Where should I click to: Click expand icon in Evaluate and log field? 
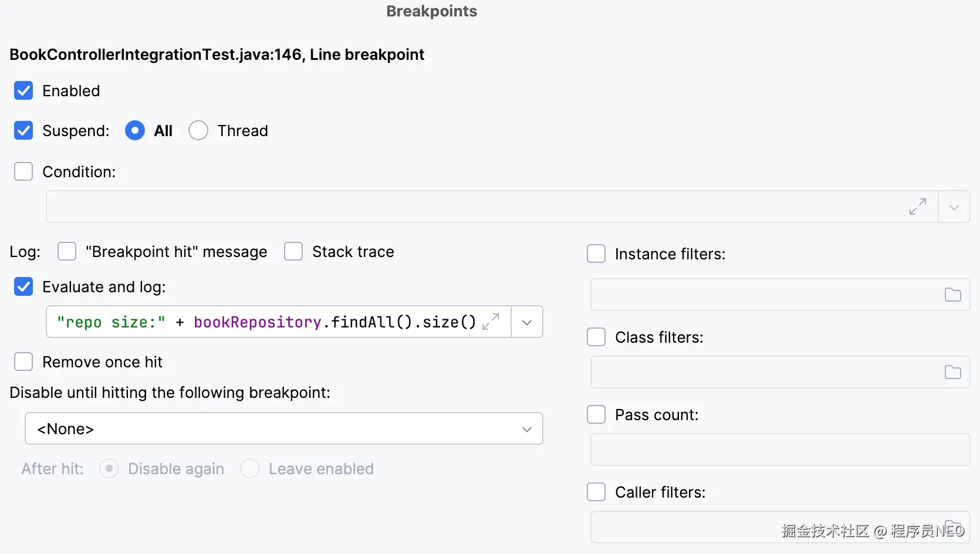(x=491, y=322)
